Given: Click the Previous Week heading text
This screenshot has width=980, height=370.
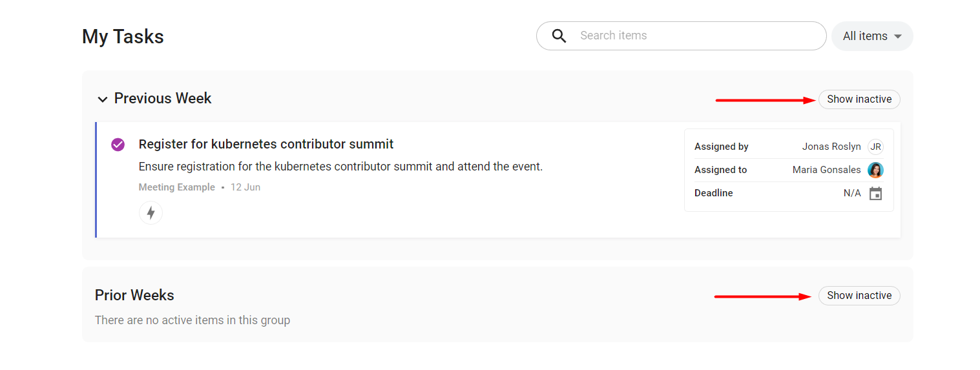Looking at the screenshot, I should (x=163, y=99).
